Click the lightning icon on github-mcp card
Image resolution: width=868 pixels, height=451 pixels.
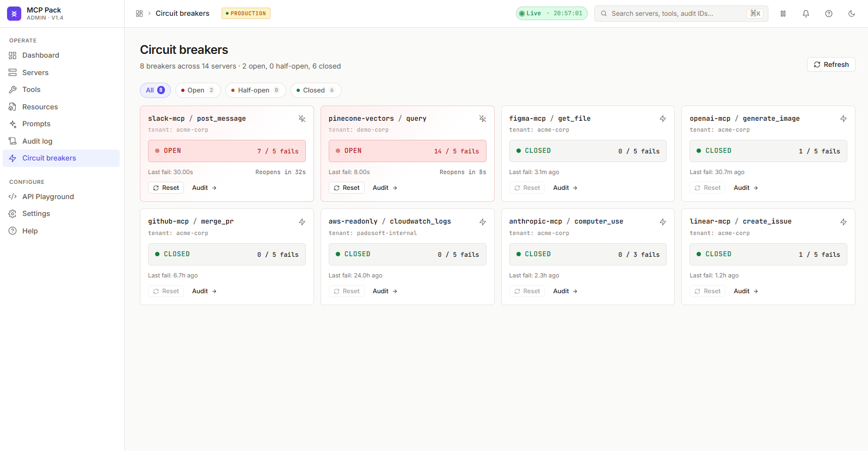click(x=302, y=222)
